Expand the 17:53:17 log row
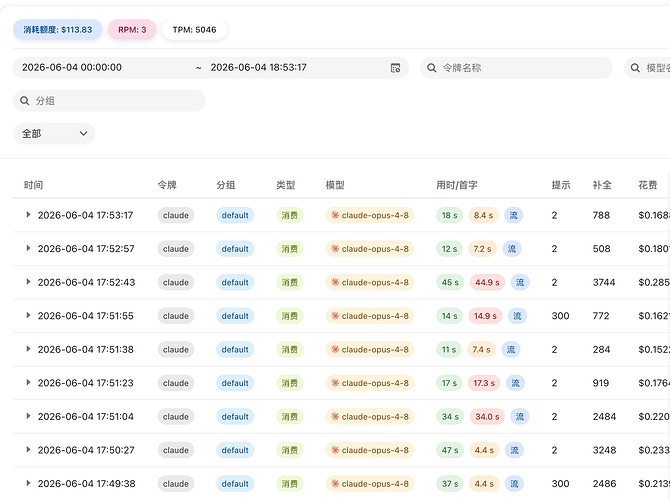 pos(28,215)
